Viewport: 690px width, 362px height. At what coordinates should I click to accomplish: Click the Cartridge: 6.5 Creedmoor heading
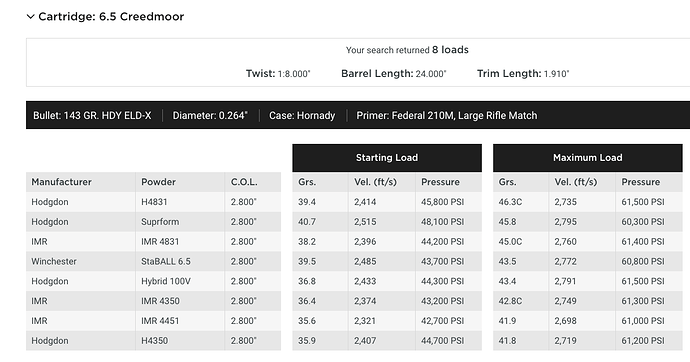(x=111, y=17)
